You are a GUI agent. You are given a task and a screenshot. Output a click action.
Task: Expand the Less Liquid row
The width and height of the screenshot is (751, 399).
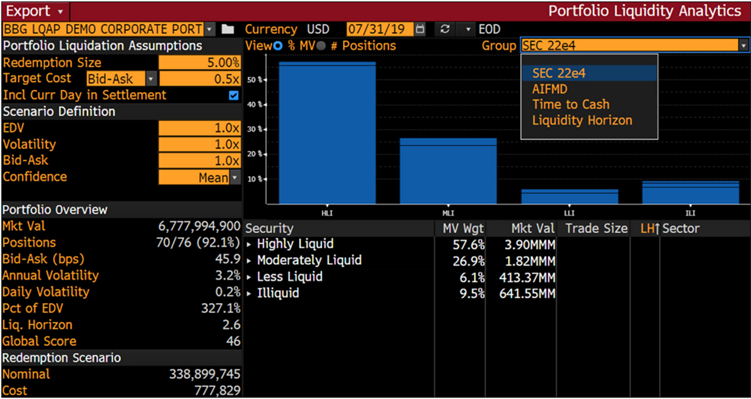[249, 277]
